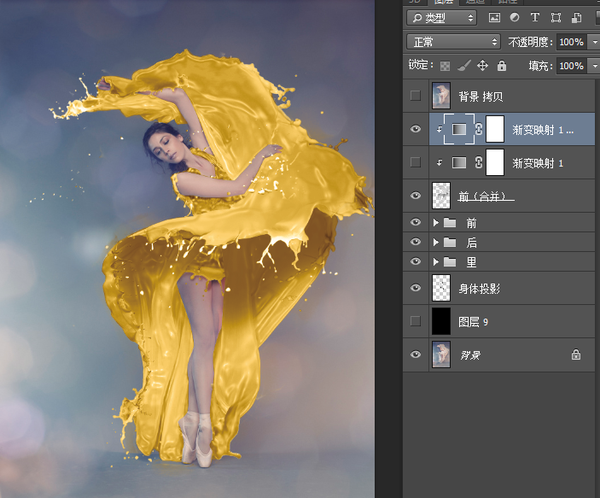Screen dimensions: 600x498
Task: Click the lock all padlock icon
Action: click(x=502, y=65)
